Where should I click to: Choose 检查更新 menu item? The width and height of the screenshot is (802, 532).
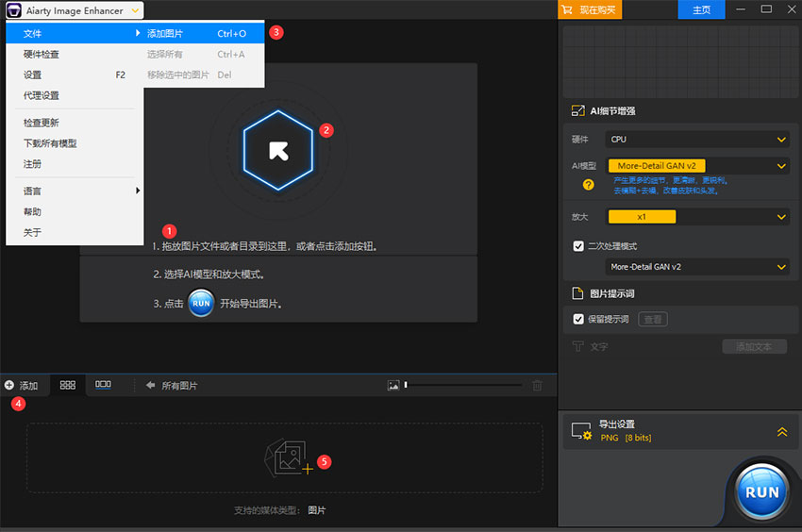tap(42, 123)
